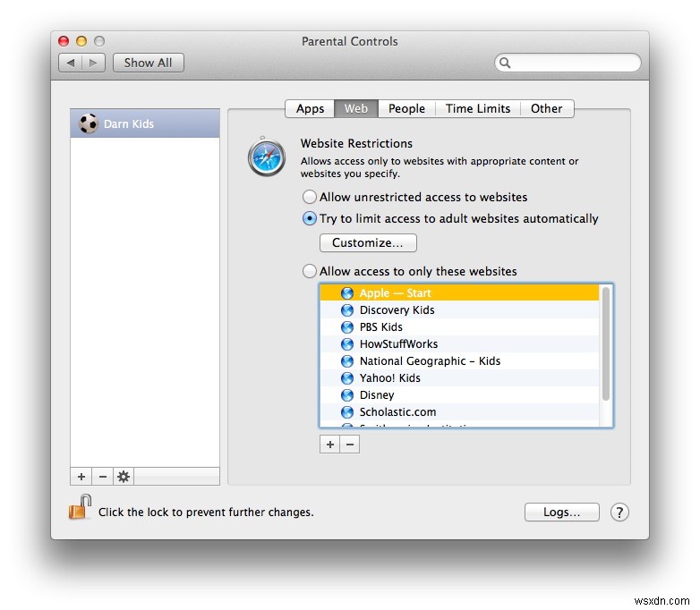Click globe icon beside Yahoo! Kids
The image size is (700, 610).
[x=347, y=378]
